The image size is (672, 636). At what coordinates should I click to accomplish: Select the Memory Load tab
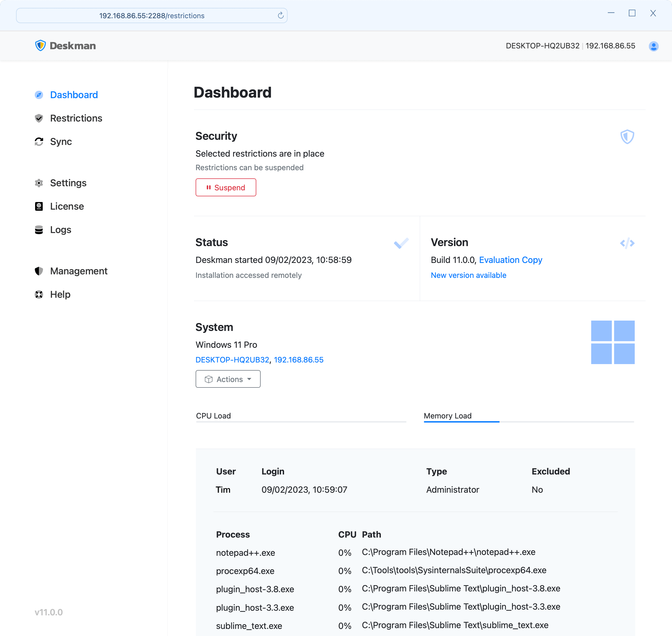447,415
